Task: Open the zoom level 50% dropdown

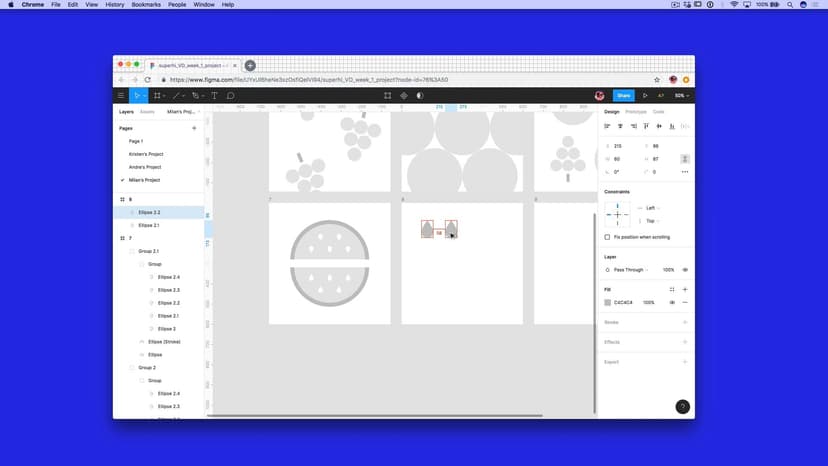Action: (x=681, y=96)
